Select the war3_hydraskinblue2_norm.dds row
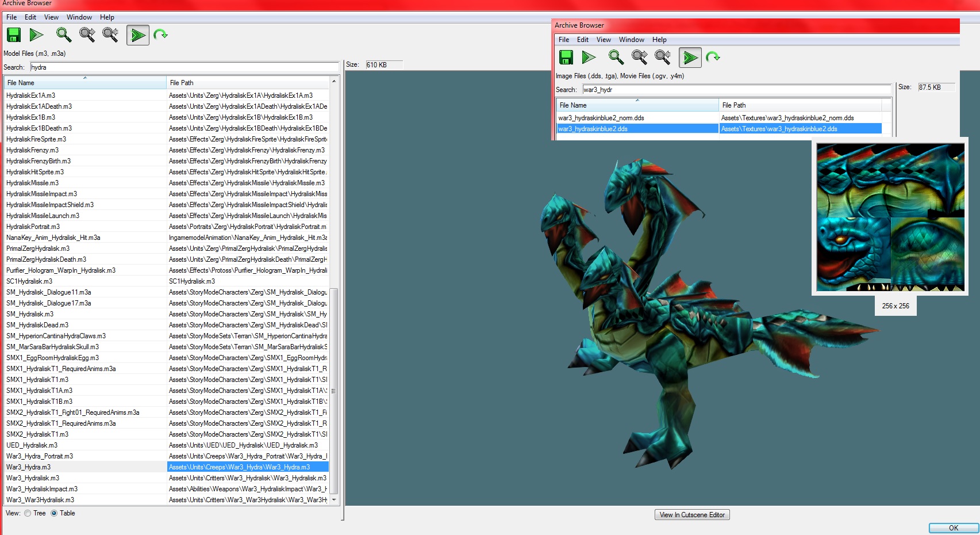 (x=719, y=118)
